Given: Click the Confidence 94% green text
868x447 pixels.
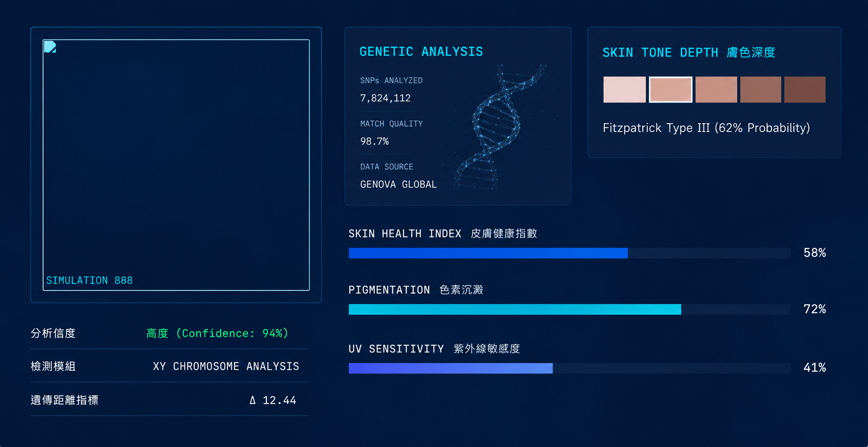Looking at the screenshot, I should click(217, 333).
